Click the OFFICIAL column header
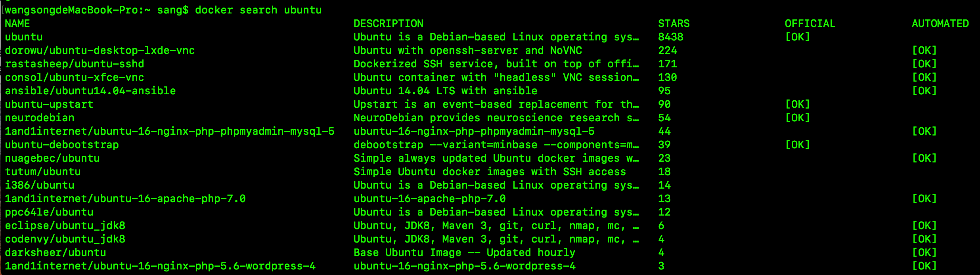Viewport: 980px width, 275px height. [810, 23]
